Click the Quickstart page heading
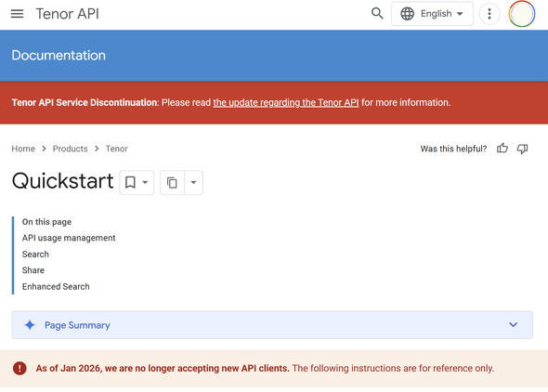Image resolution: width=548 pixels, height=392 pixels. (x=62, y=181)
